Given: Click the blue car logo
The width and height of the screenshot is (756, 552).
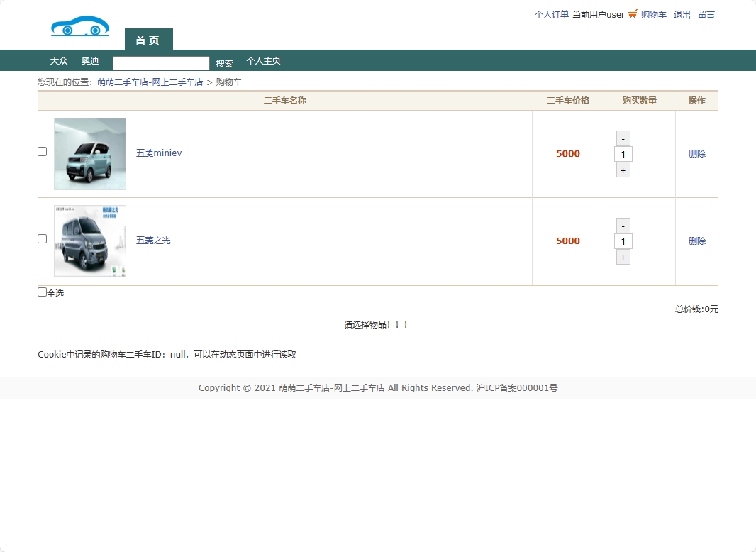Looking at the screenshot, I should pyautogui.click(x=79, y=24).
